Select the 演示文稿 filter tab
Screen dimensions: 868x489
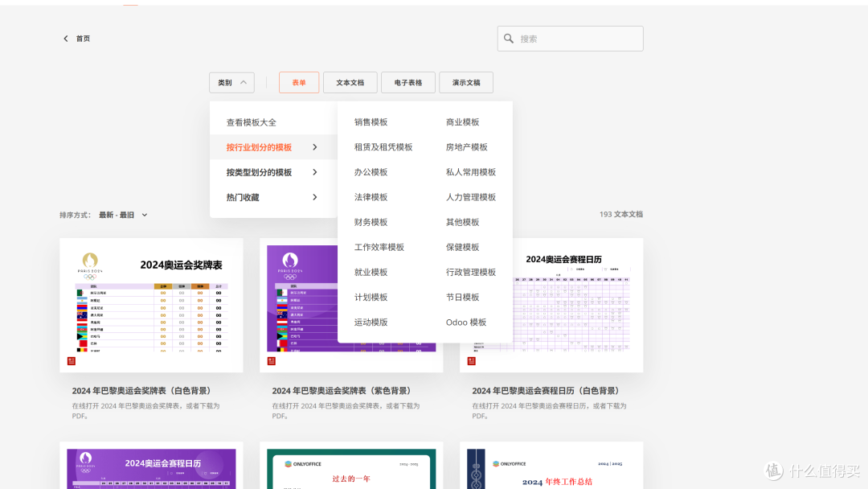[x=466, y=83]
